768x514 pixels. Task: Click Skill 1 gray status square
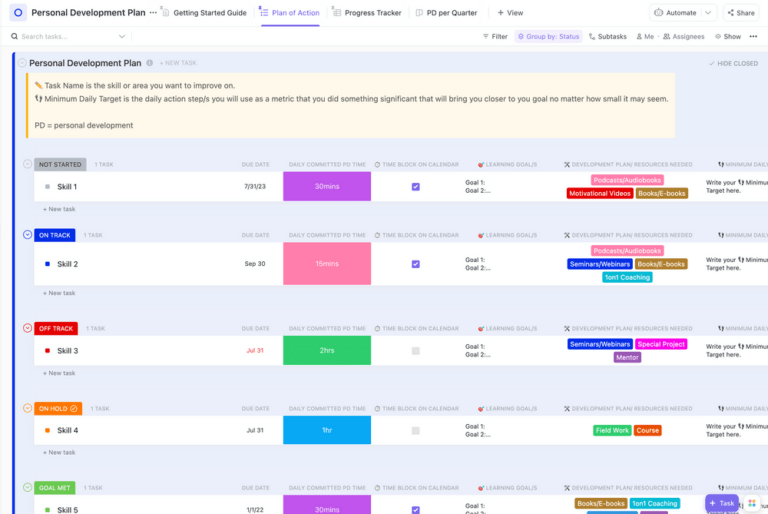point(48,187)
